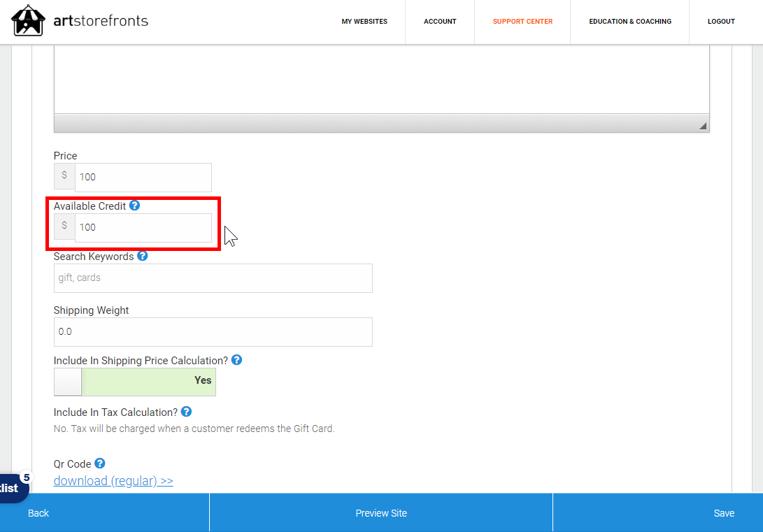Download the regular QR code link
The width and height of the screenshot is (763, 532).
click(113, 481)
